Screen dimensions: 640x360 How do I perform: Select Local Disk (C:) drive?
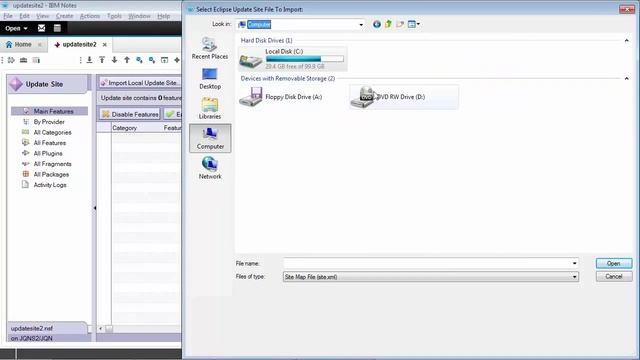pyautogui.click(x=292, y=59)
